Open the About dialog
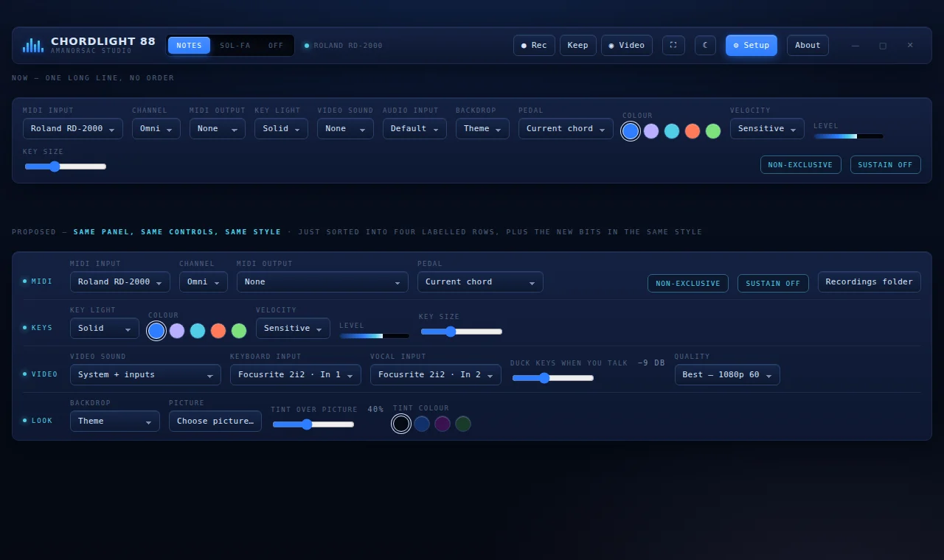 (x=808, y=46)
